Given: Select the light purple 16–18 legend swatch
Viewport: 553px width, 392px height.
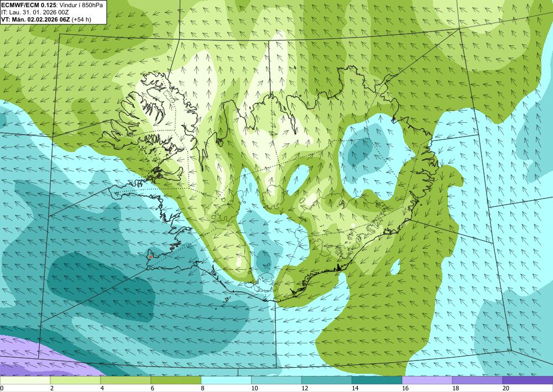Looking at the screenshot, I should [427, 380].
